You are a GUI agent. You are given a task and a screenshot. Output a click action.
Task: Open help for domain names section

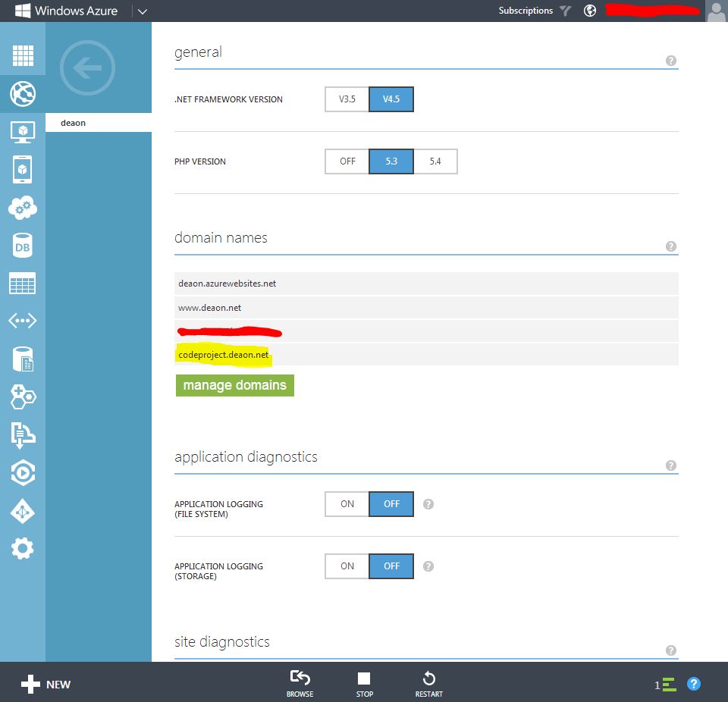point(671,246)
